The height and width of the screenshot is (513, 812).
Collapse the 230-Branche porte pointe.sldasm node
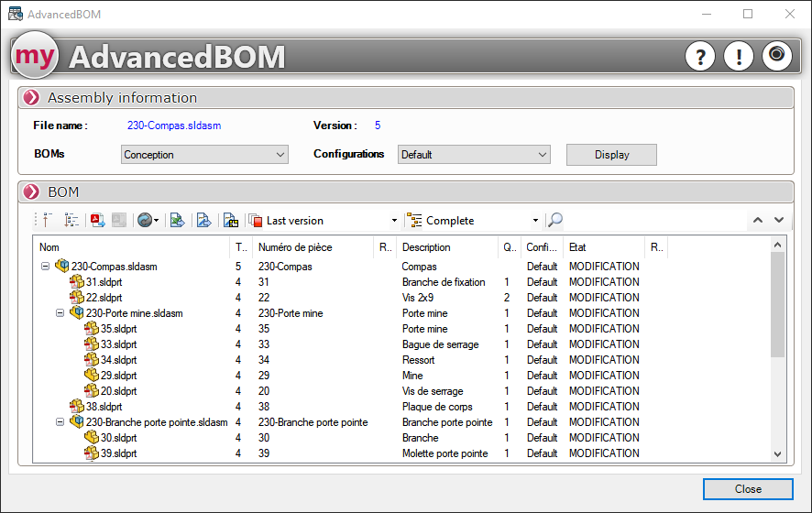pyautogui.click(x=60, y=422)
